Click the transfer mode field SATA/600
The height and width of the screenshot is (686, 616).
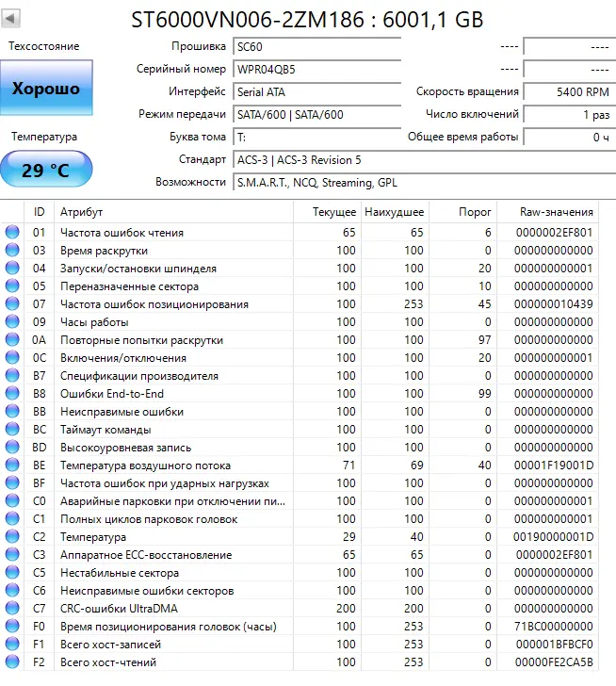point(317,115)
